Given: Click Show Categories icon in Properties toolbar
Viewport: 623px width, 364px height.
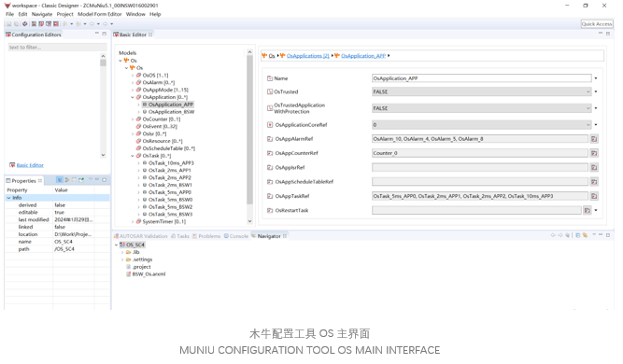Looking at the screenshot, I should coord(60,180).
